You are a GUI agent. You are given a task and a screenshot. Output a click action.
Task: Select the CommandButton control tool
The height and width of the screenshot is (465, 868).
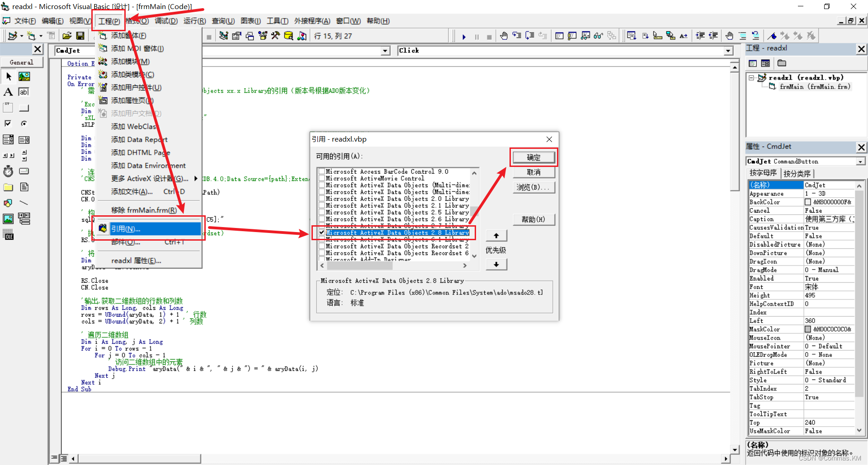(24, 108)
